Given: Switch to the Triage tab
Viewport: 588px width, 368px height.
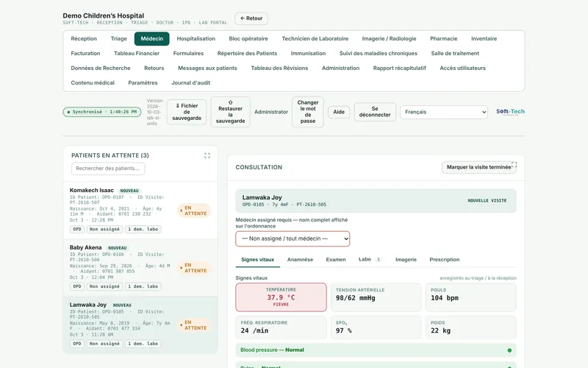Looking at the screenshot, I should [x=119, y=39].
